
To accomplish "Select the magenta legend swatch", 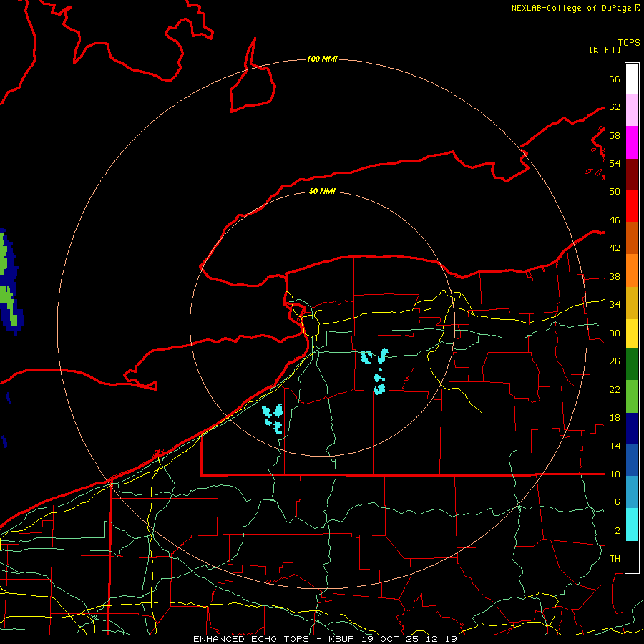I will [x=632, y=142].
